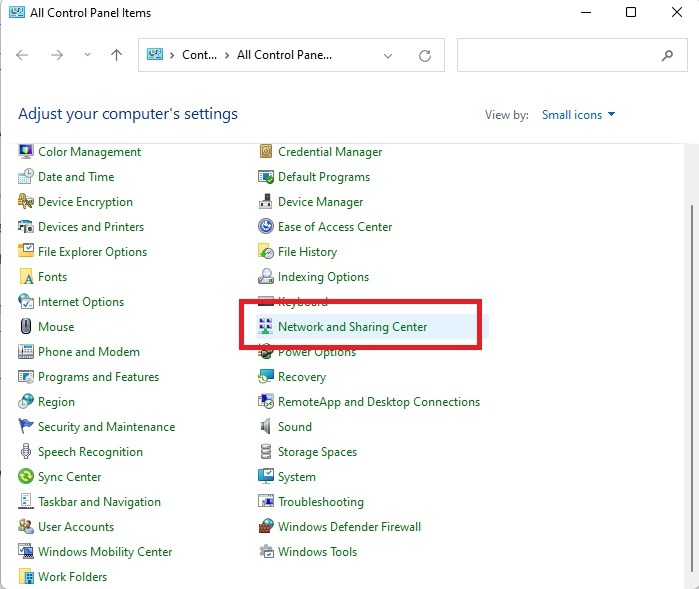
Task: Go back with the Back arrow
Action: pyautogui.click(x=22, y=55)
